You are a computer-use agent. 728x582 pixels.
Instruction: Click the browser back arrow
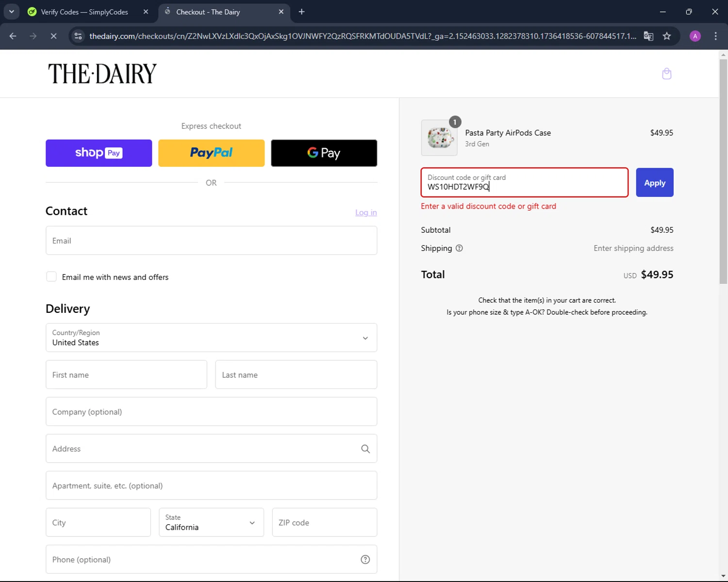13,36
